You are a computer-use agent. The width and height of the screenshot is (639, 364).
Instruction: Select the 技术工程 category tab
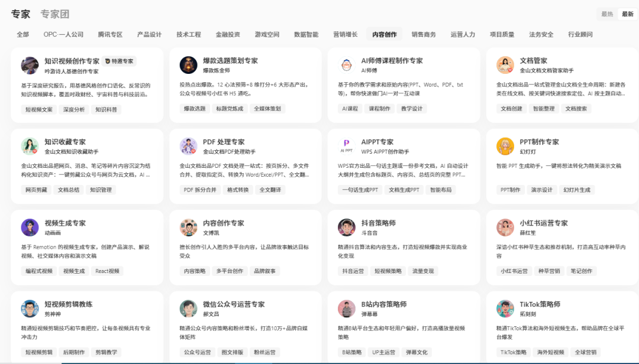(x=189, y=34)
